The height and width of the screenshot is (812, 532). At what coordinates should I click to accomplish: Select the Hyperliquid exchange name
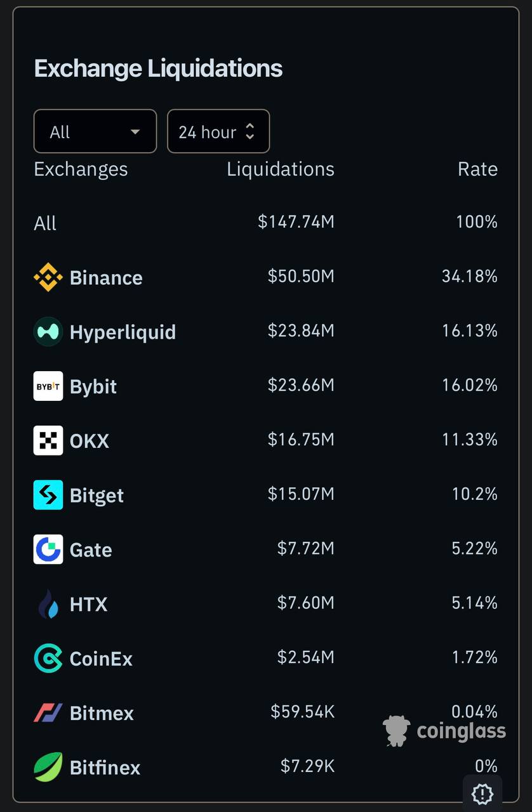(123, 332)
